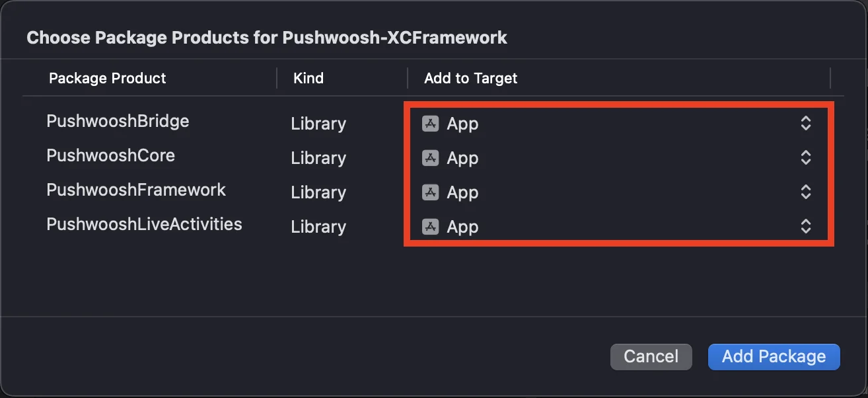Click the Add to Target column header

pos(470,78)
